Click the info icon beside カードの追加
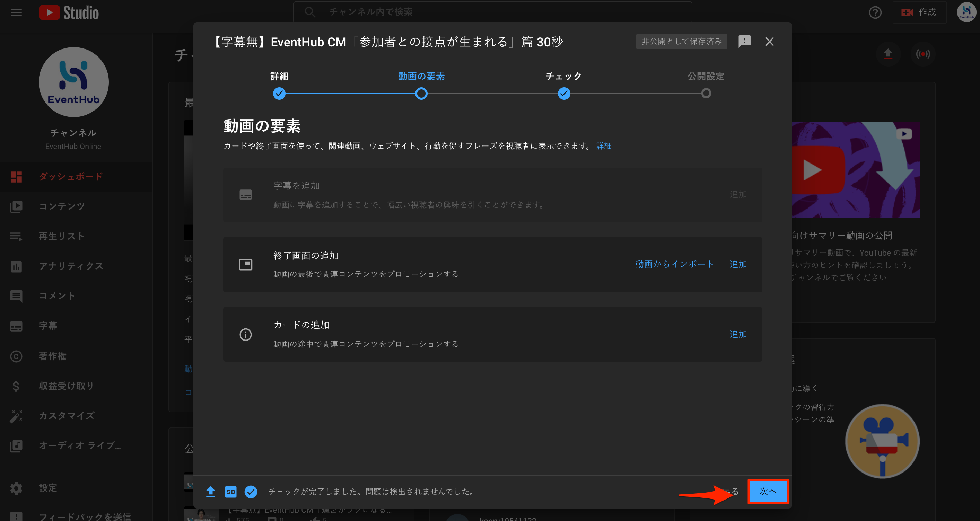Viewport: 980px width, 521px height. click(x=245, y=335)
